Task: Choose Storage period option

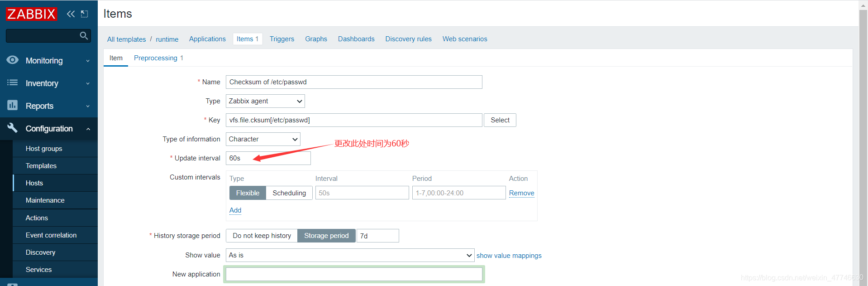Action: pyautogui.click(x=326, y=236)
